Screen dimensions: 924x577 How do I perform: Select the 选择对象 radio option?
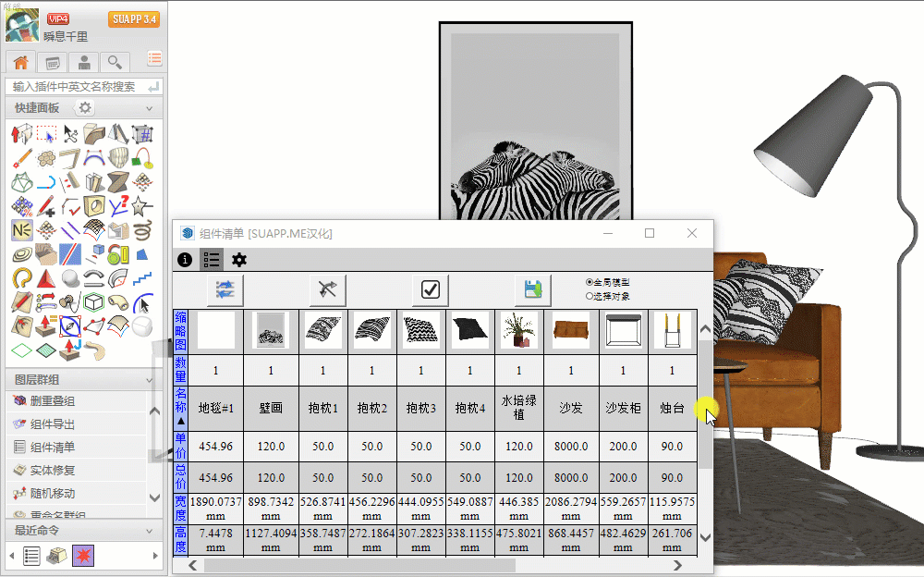tap(608, 296)
